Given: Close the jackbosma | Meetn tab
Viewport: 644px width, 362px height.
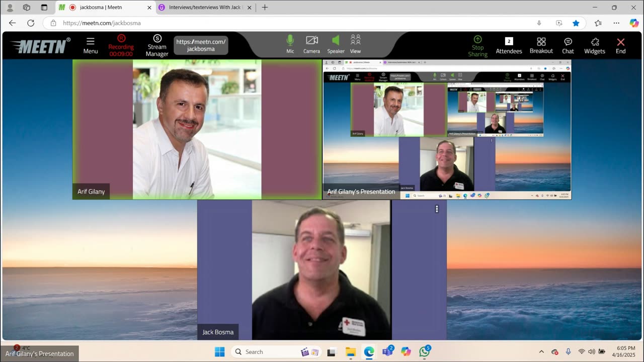Looking at the screenshot, I should (149, 8).
